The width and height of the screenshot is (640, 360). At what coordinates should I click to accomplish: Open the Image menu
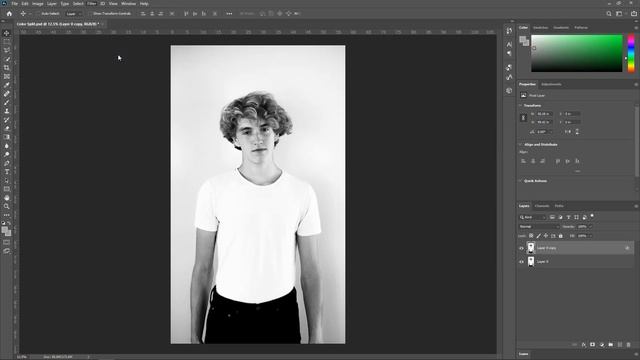[x=38, y=4]
